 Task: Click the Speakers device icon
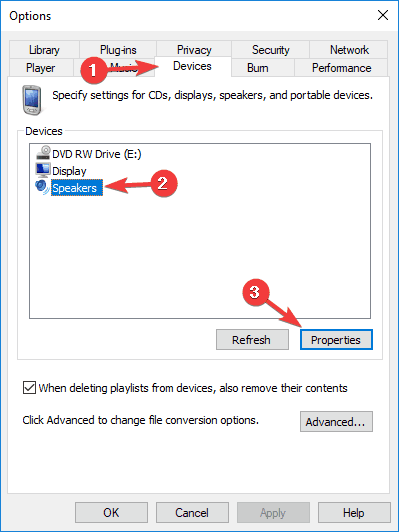click(43, 187)
